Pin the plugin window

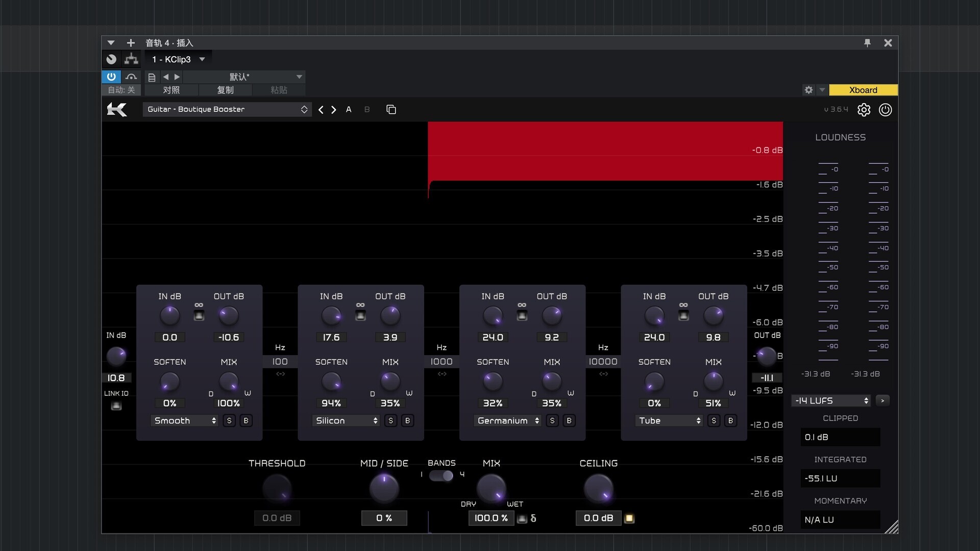click(867, 43)
